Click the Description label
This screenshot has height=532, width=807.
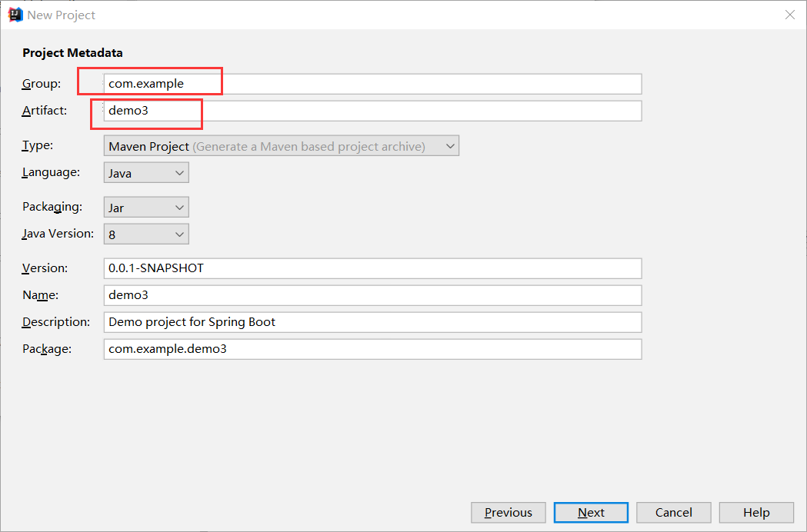[56, 322]
